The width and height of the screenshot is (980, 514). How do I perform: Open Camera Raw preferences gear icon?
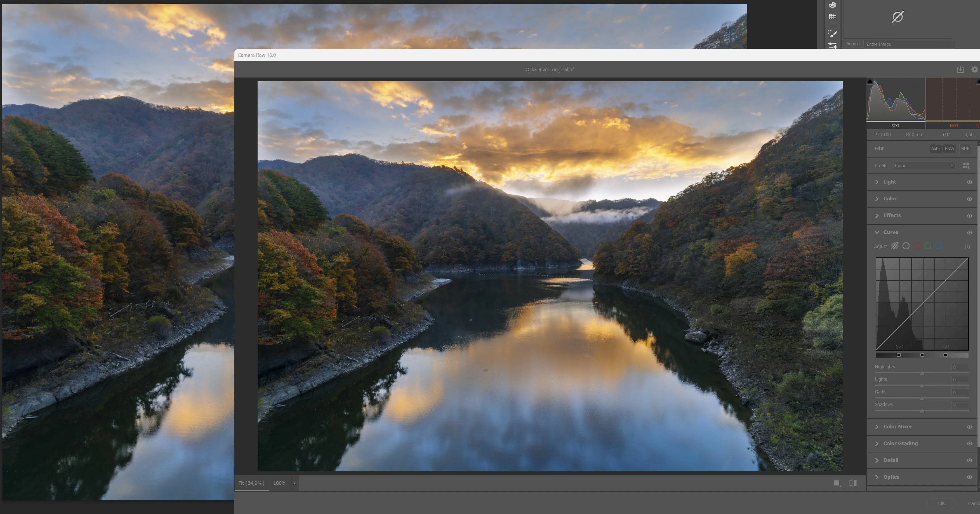point(974,69)
